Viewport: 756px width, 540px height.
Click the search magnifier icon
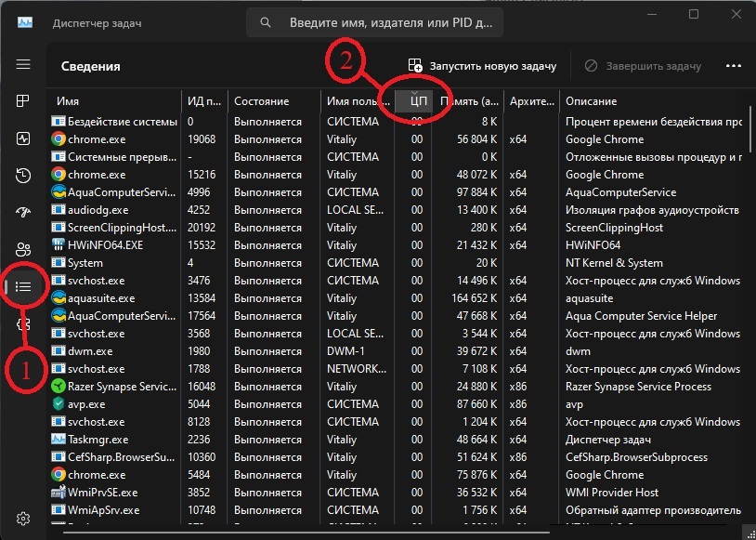click(x=266, y=22)
